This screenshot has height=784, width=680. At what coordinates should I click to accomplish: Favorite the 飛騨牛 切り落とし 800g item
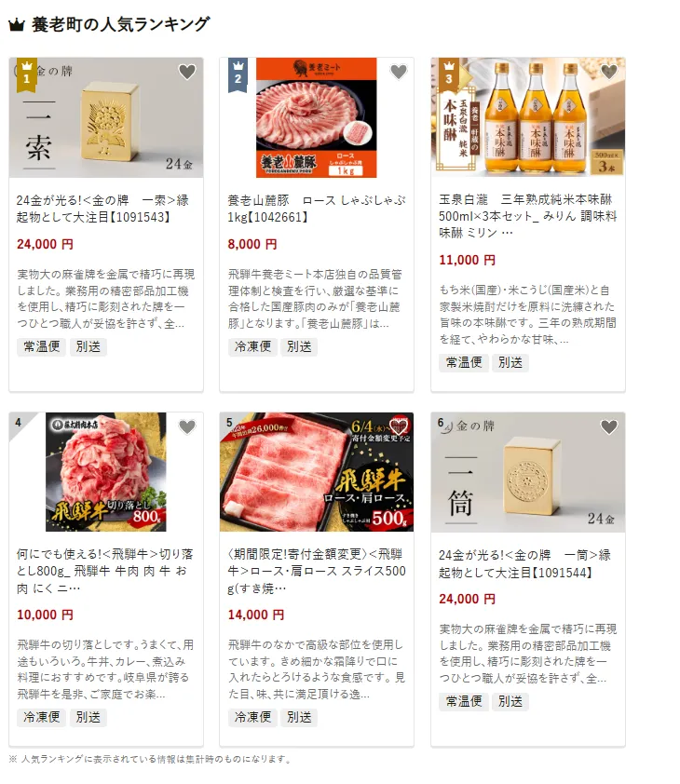[x=187, y=427]
